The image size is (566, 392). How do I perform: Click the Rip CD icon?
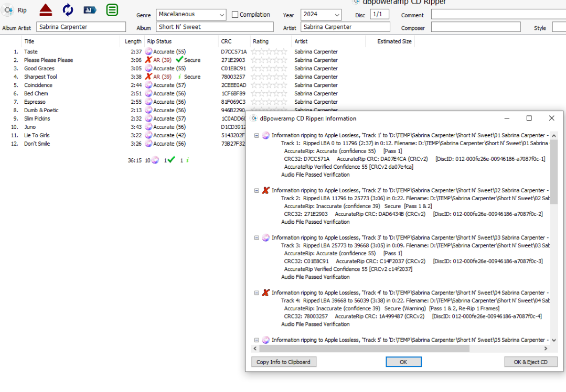[x=8, y=10]
